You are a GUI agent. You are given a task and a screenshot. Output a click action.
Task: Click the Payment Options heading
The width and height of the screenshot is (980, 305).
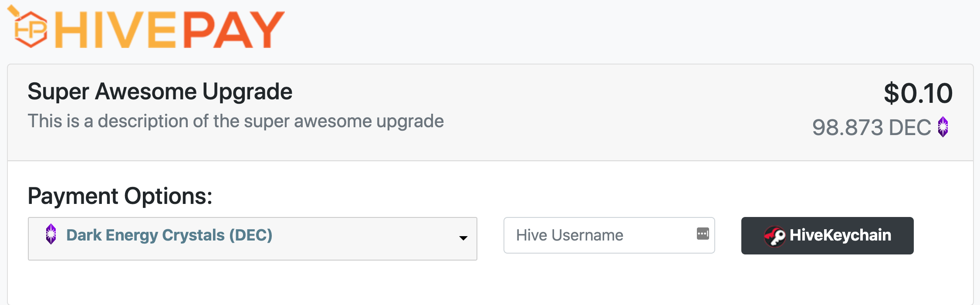coord(120,196)
